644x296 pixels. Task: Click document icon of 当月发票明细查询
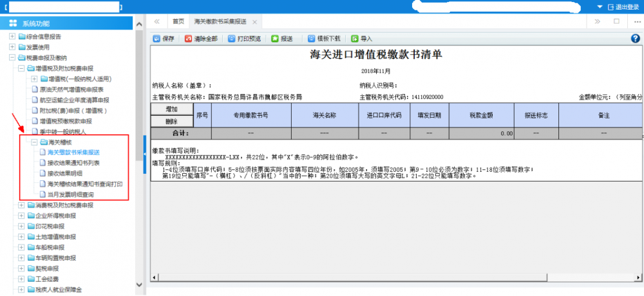(43, 194)
